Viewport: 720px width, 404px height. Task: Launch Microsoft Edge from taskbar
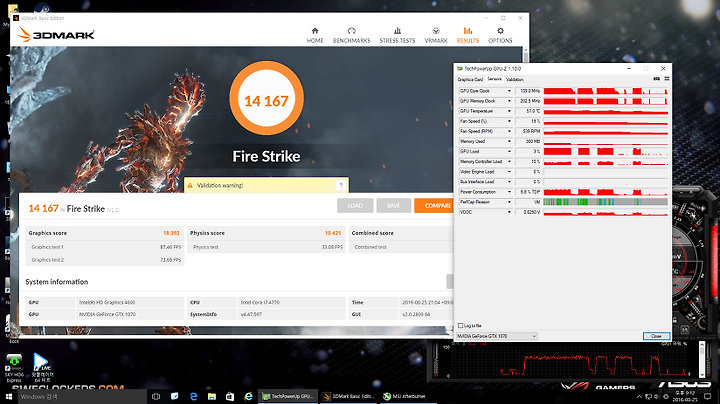[193, 397]
